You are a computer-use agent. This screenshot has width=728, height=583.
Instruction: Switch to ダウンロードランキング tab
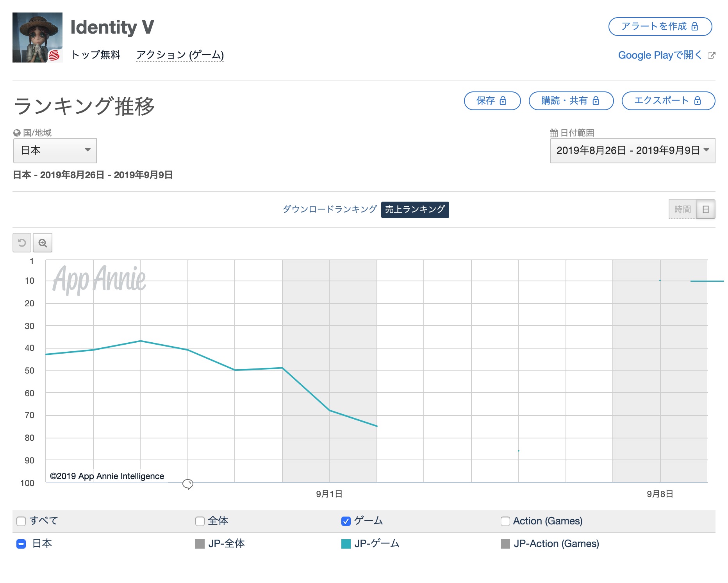tap(330, 209)
